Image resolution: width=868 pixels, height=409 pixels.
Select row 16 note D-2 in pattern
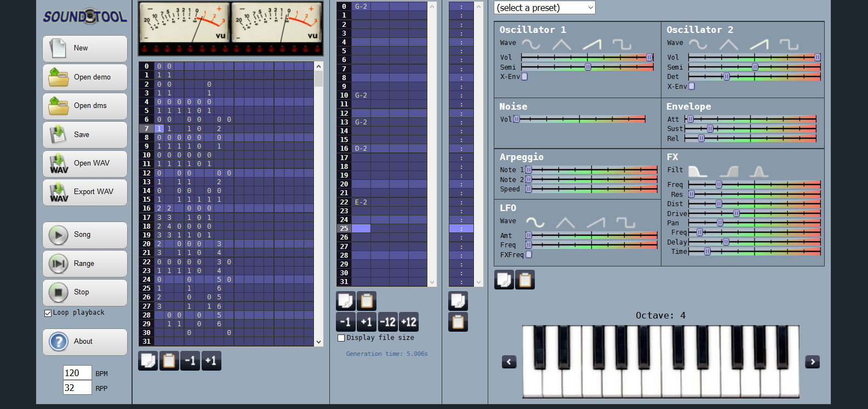[361, 149]
